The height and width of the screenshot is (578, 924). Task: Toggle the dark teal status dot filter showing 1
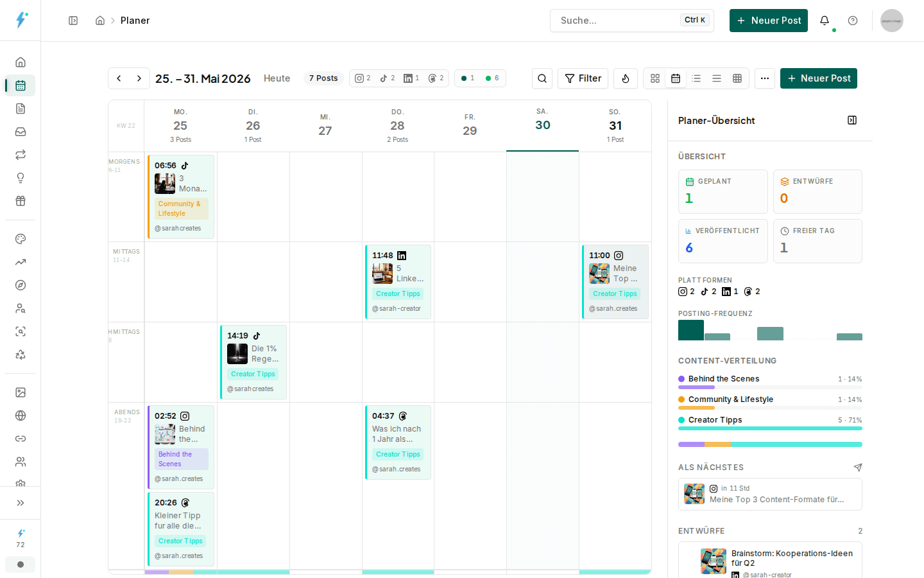coord(468,78)
